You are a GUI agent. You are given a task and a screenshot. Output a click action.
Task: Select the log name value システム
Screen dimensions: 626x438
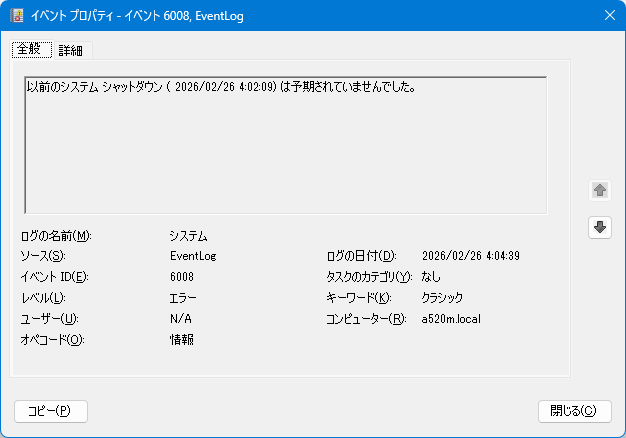[188, 237]
